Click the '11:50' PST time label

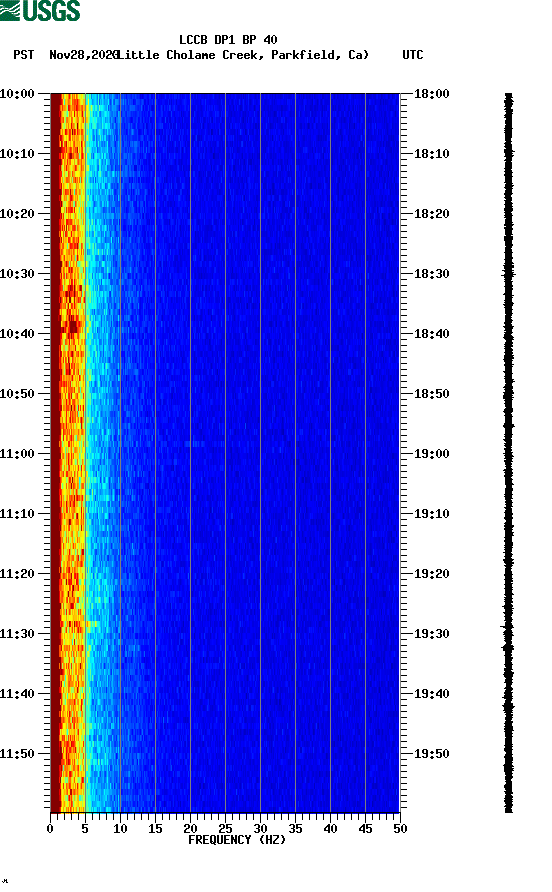(17, 754)
